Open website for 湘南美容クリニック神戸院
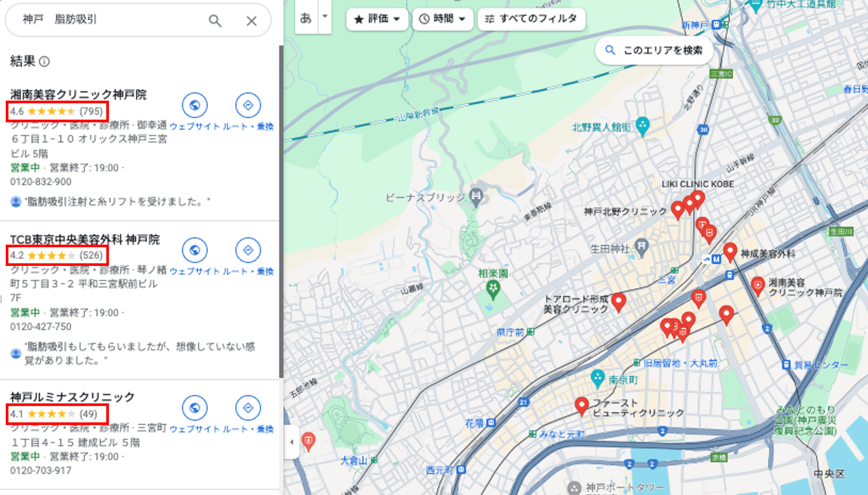The image size is (868, 495). (194, 105)
